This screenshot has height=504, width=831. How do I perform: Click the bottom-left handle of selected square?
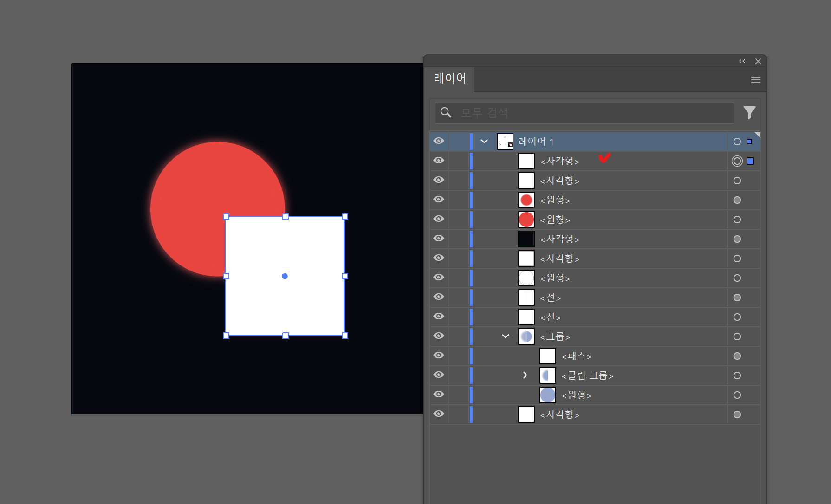(x=226, y=336)
